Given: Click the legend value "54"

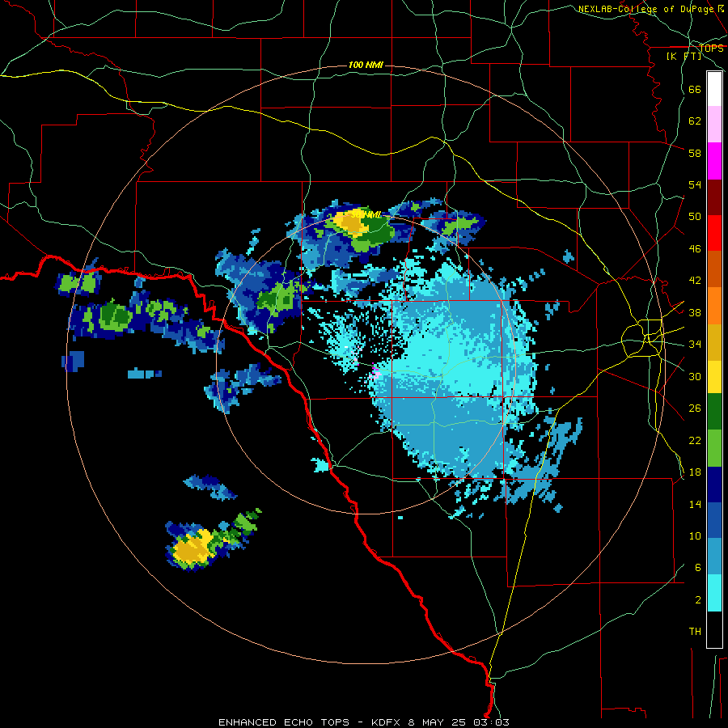Looking at the screenshot, I should (x=695, y=184).
